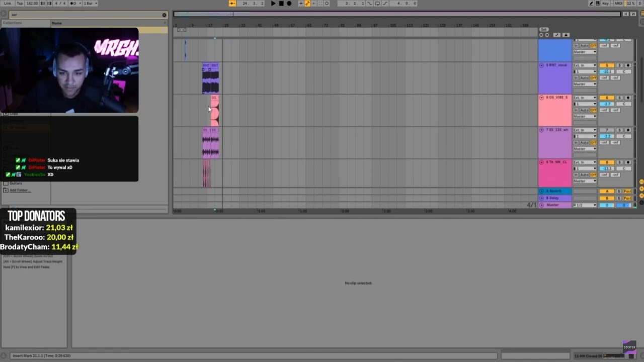Click the Master track volume field
Viewport: 644px width, 362px height.
[607, 205]
